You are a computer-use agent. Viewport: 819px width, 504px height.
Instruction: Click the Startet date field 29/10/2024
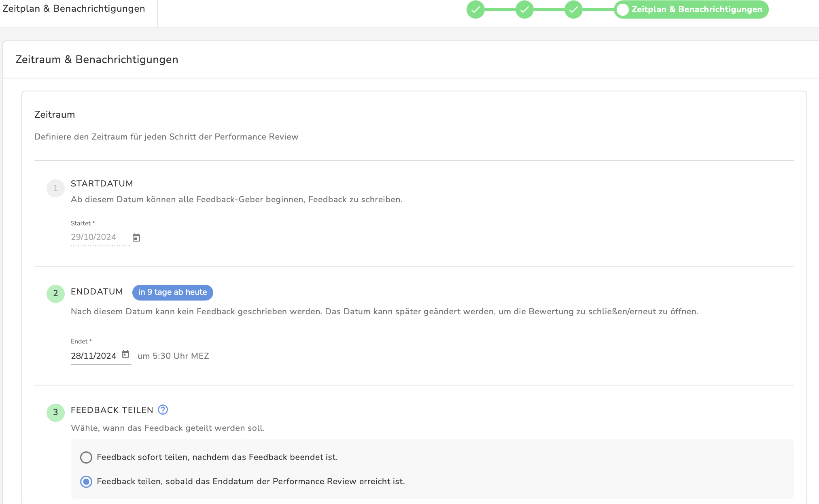(x=93, y=237)
